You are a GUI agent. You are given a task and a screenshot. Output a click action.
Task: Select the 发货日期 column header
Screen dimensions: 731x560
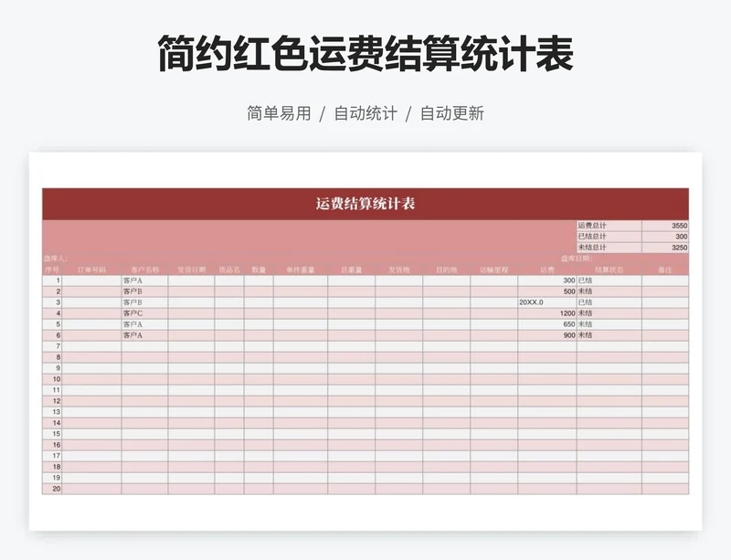pos(191,269)
